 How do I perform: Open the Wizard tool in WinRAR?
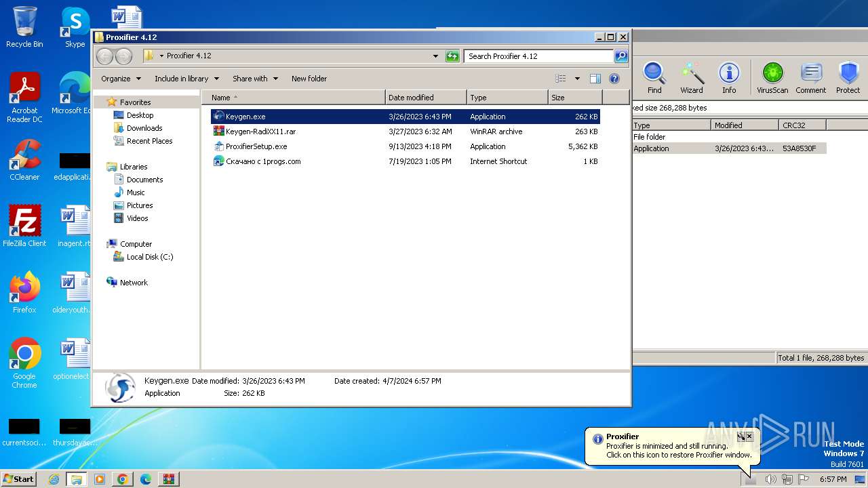tap(692, 77)
